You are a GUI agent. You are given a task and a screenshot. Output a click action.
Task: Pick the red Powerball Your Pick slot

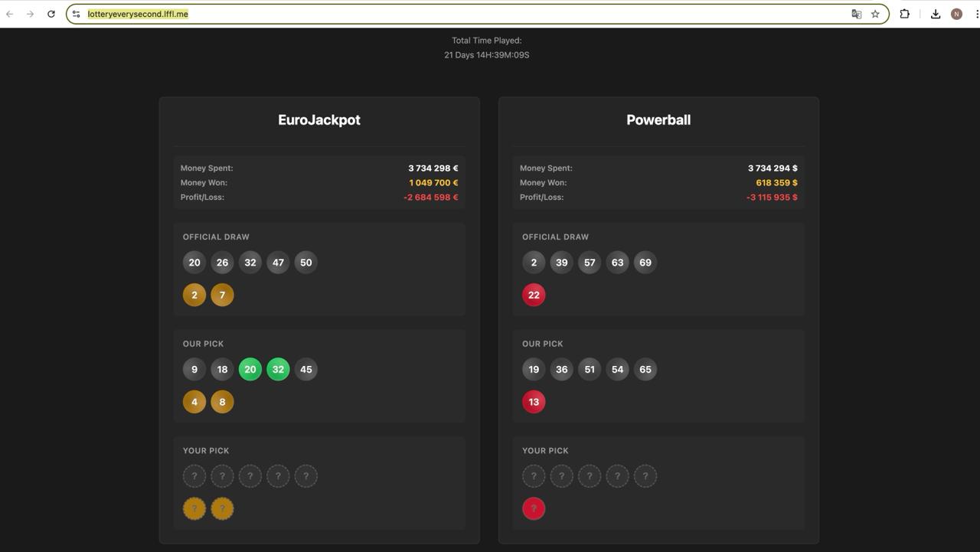(534, 508)
